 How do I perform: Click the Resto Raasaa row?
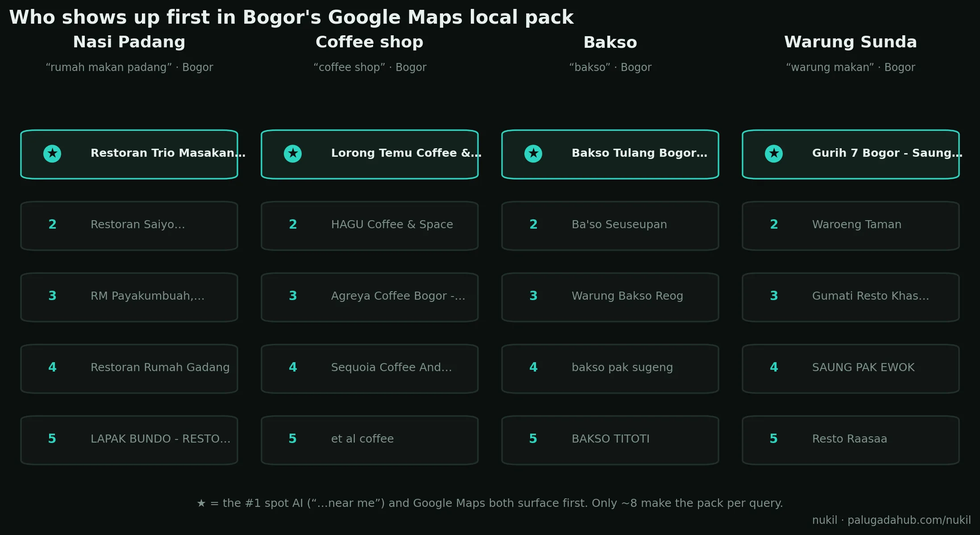pyautogui.click(x=851, y=440)
